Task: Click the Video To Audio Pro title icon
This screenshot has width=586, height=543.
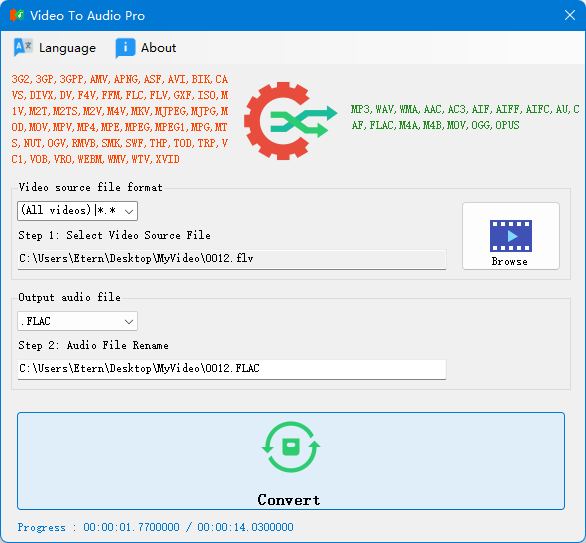Action: [x=16, y=15]
